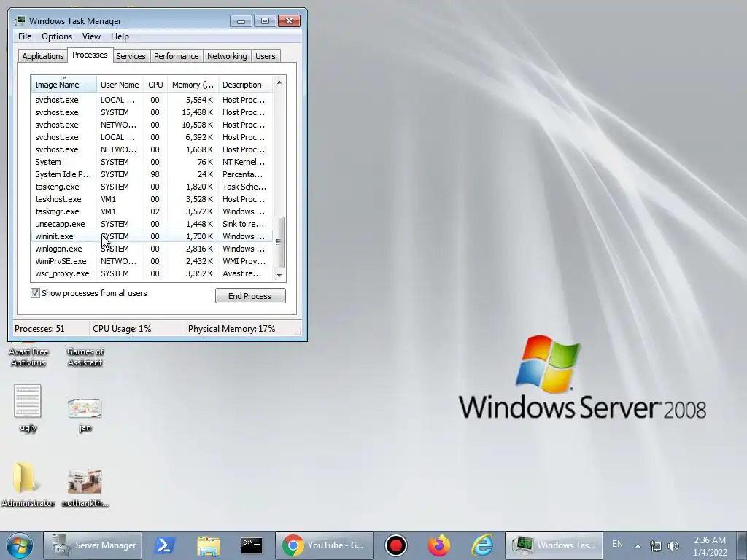Select the wininit.exe process row
This screenshot has width=747, height=560.
[x=152, y=236]
